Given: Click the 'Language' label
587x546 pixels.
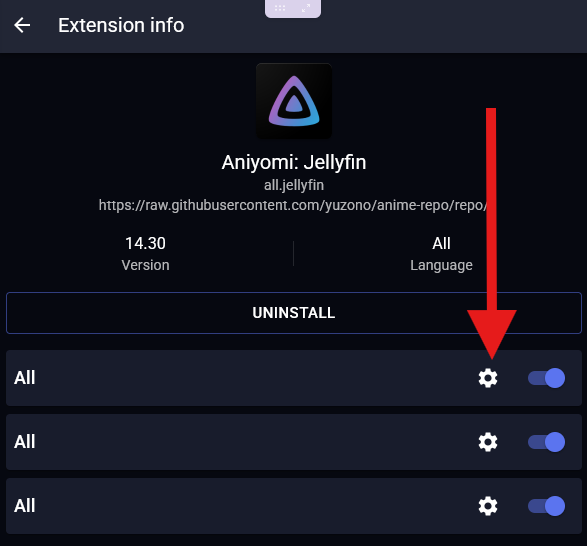Looking at the screenshot, I should coord(441,266).
